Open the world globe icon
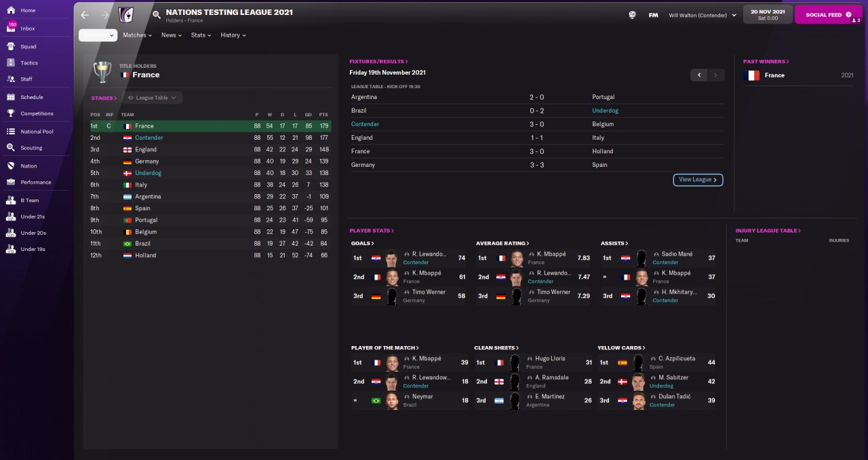This screenshot has width=868, height=460. pos(633,15)
